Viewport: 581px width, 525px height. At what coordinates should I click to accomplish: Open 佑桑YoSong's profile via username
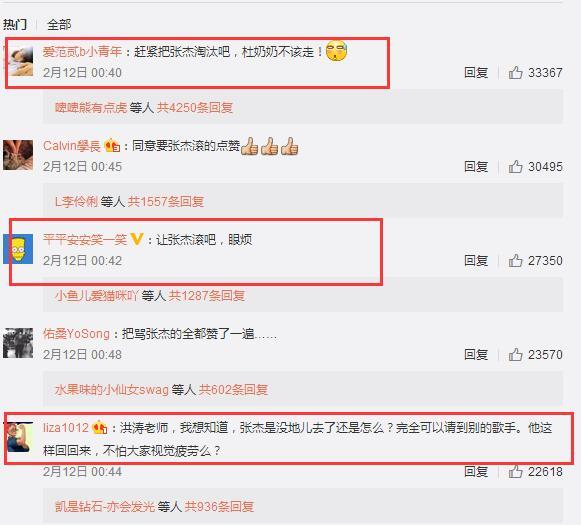tap(76, 334)
